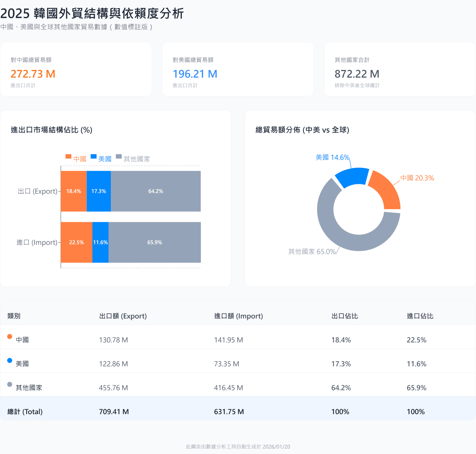Click the gray 64.2% export bar segment
The image size is (476, 454).
(156, 191)
